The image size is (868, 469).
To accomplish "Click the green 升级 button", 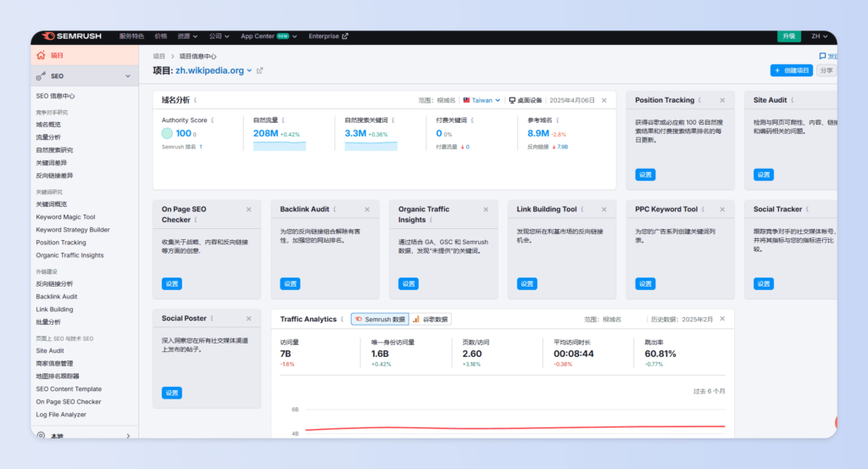I will (789, 36).
